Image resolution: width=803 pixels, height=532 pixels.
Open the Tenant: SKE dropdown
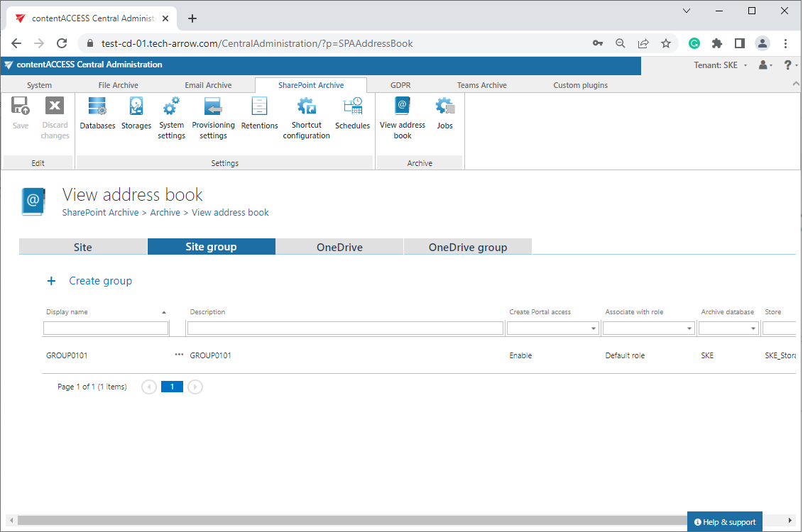[x=720, y=65]
